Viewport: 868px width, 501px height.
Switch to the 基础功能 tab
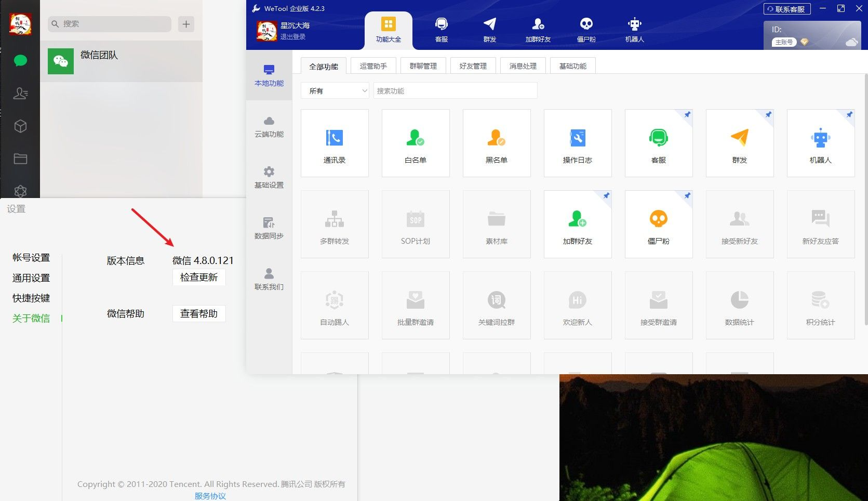click(573, 66)
